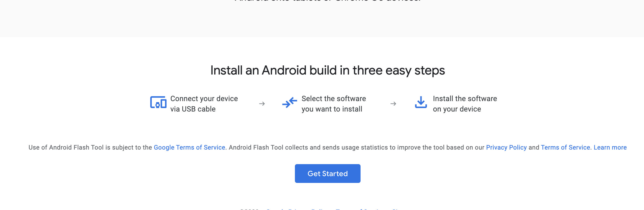The image size is (644, 210).
Task: Click the Select the software you want text
Action: pos(334,104)
